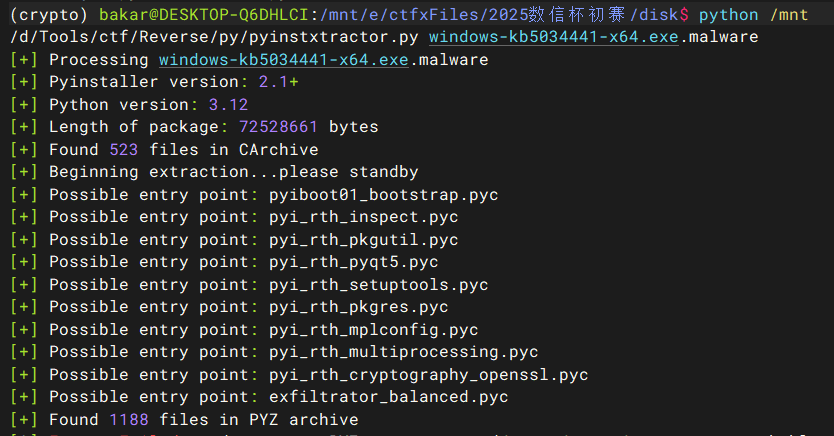Image resolution: width=834 pixels, height=436 pixels.
Task: Click the pyiboot01_bootstrap.pyc entry point
Action: coord(383,194)
